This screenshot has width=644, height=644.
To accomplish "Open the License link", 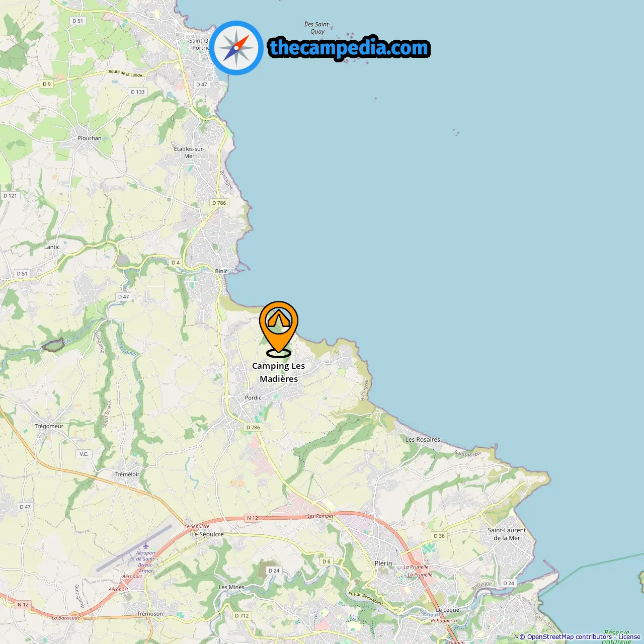I will [x=629, y=637].
